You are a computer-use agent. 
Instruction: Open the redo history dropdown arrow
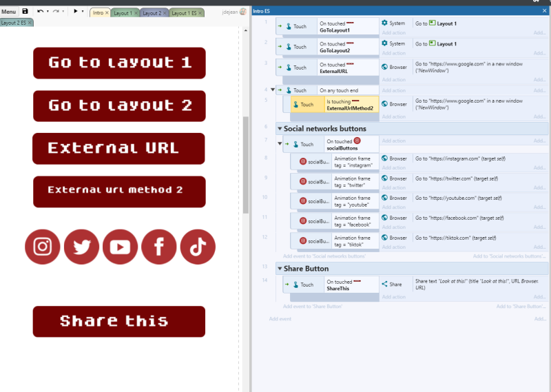point(63,11)
